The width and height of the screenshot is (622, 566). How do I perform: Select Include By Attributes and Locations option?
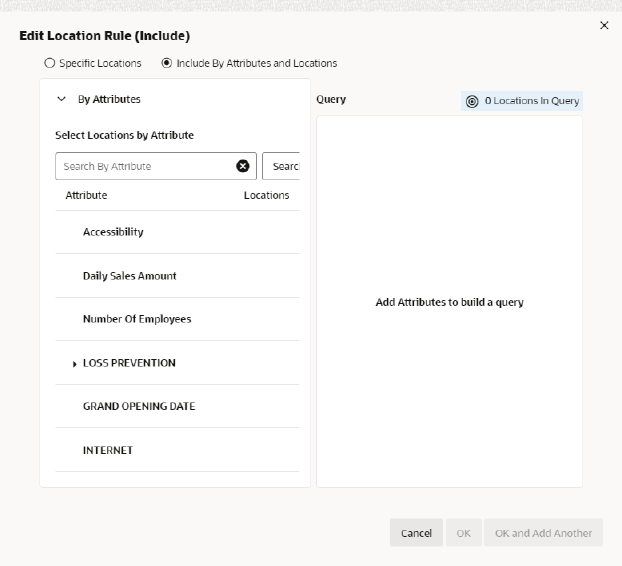167,63
